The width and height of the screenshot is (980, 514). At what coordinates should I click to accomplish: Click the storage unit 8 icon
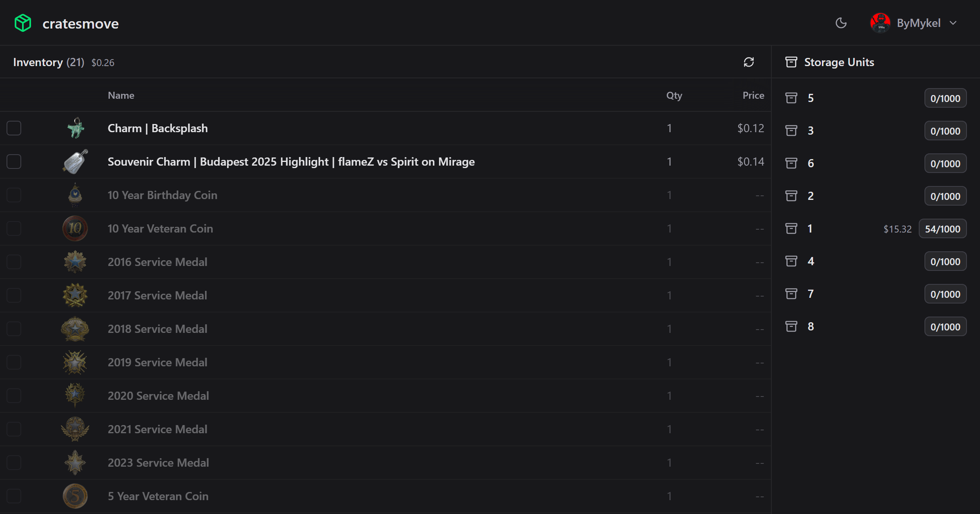click(x=791, y=326)
